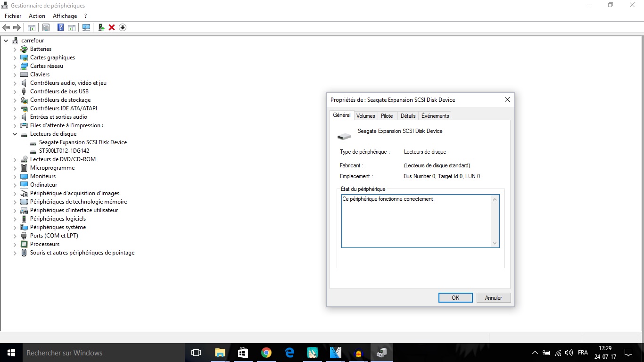The image size is (644, 362).
Task: Select Périphériques système item
Action: point(58,227)
